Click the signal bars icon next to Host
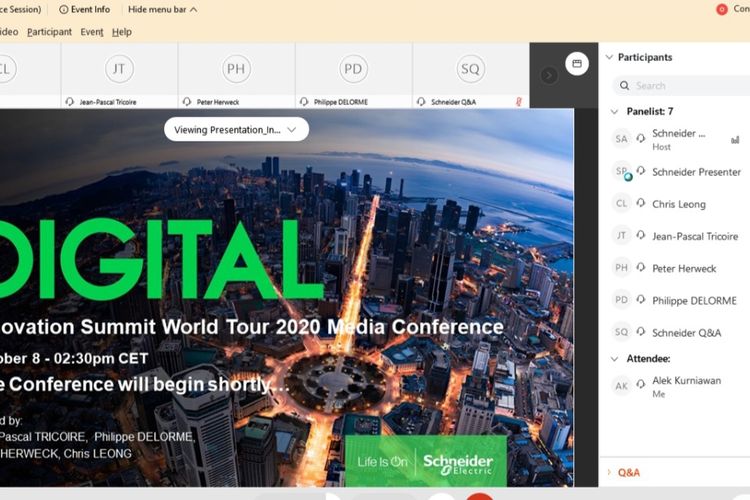Viewport: 750px width, 500px height. tap(735, 140)
